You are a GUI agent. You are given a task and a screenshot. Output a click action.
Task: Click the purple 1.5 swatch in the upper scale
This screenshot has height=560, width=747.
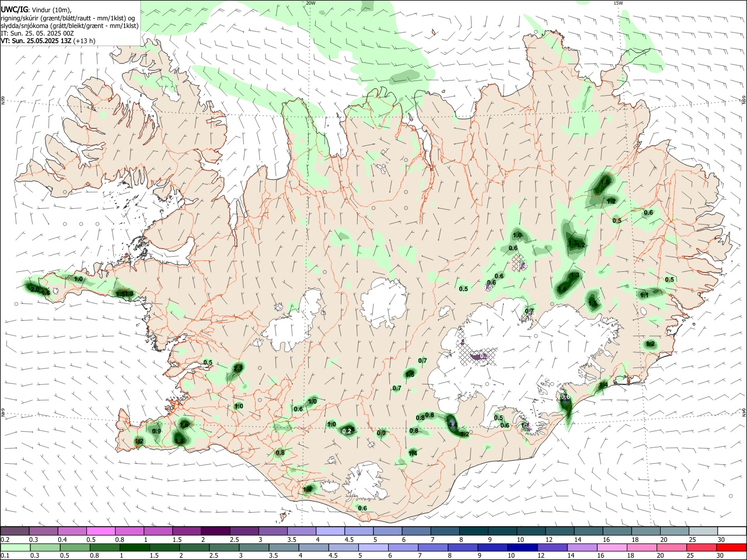[186, 531]
